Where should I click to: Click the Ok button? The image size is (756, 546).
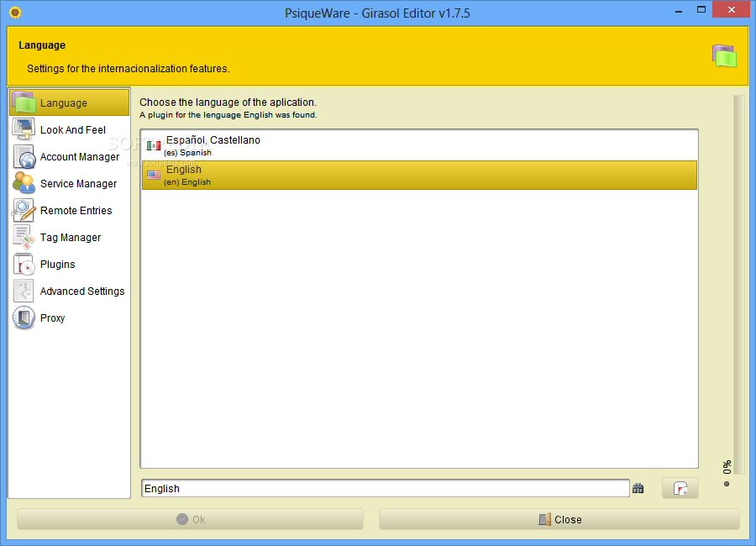point(190,519)
